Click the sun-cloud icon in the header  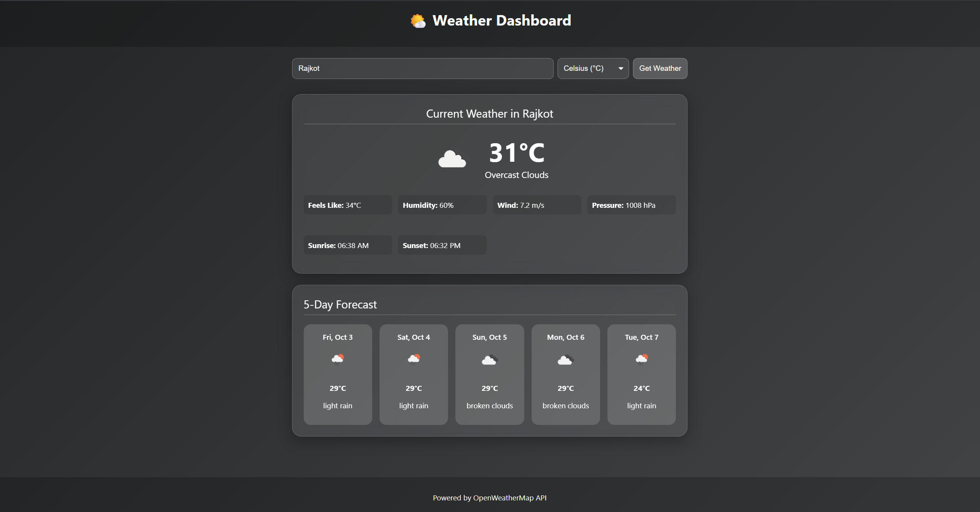(x=419, y=21)
